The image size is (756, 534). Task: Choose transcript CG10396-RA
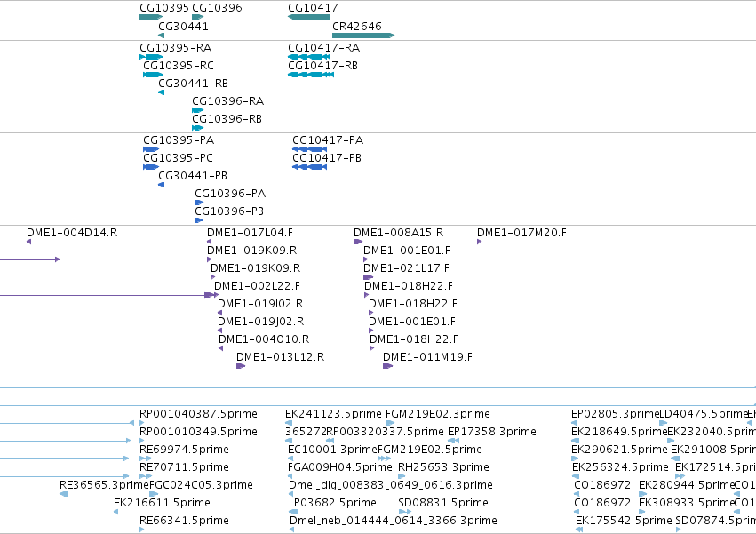227,101
